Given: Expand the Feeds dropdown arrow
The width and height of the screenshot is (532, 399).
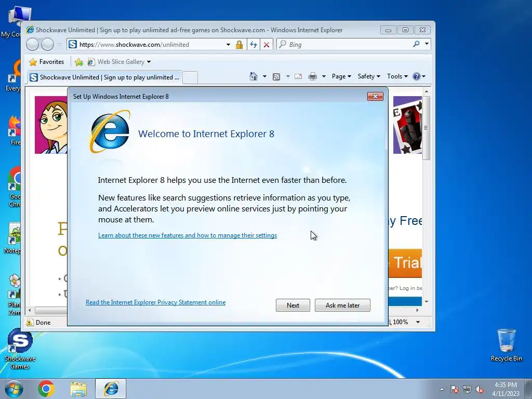Looking at the screenshot, I should [288, 76].
